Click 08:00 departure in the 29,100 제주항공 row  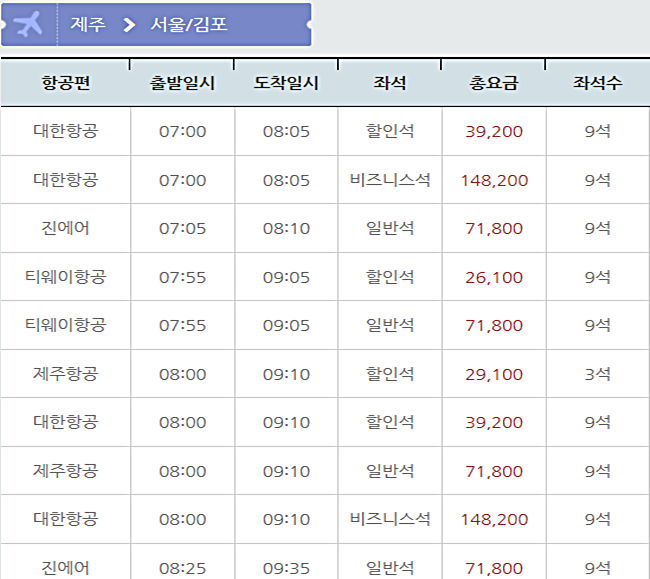click(x=182, y=374)
